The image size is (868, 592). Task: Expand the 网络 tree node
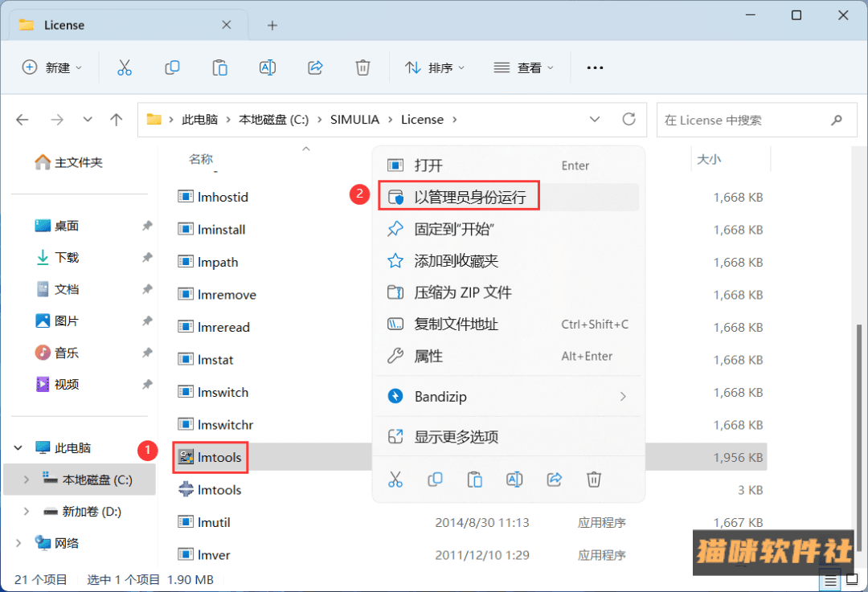[x=18, y=543]
